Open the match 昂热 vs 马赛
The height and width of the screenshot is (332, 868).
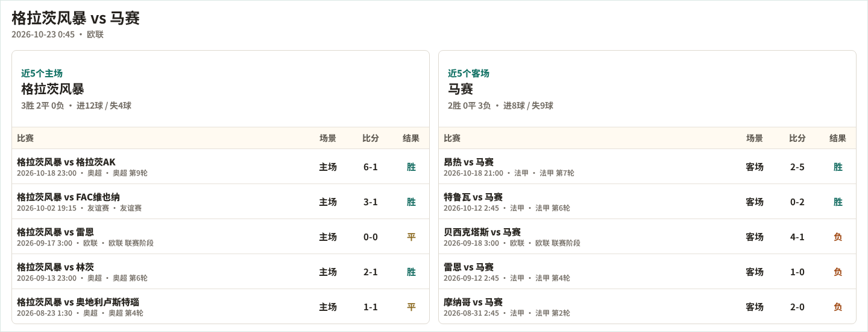coord(469,162)
